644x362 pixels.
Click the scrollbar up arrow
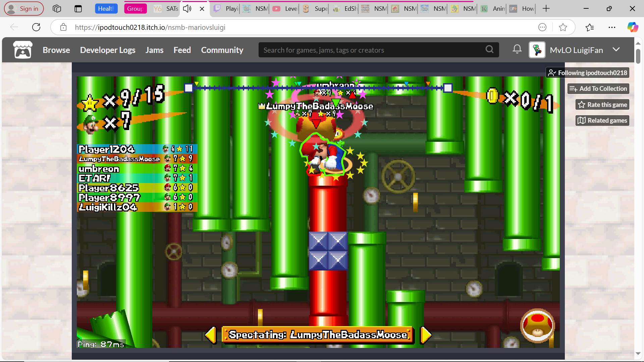click(638, 43)
